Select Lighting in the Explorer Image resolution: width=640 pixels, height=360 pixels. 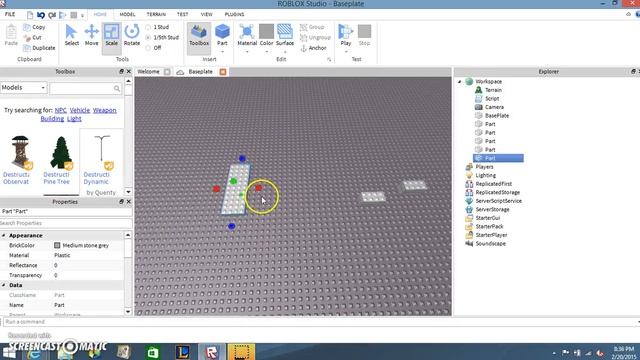pos(485,175)
